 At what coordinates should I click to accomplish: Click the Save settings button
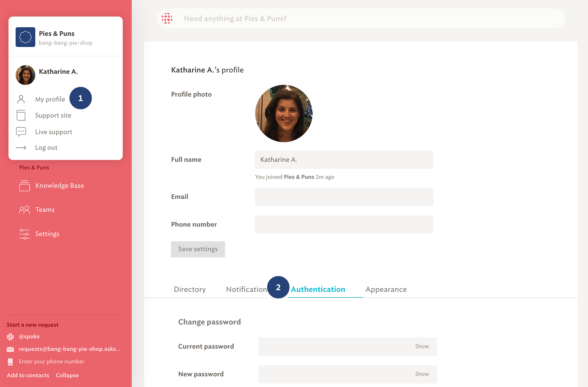tap(198, 249)
